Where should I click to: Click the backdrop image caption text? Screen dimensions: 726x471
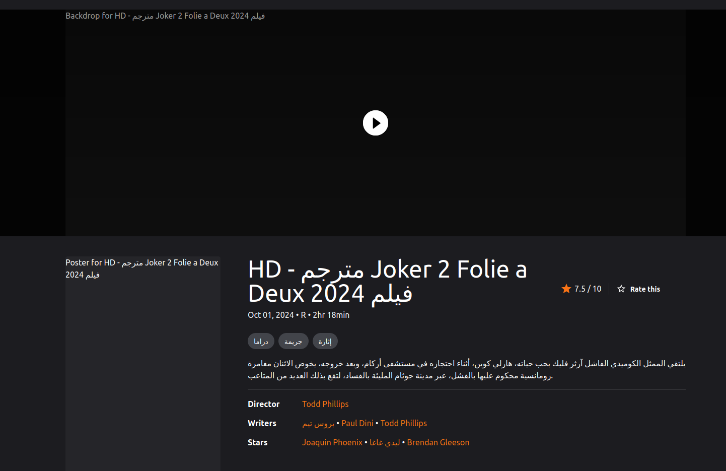[x=165, y=16]
